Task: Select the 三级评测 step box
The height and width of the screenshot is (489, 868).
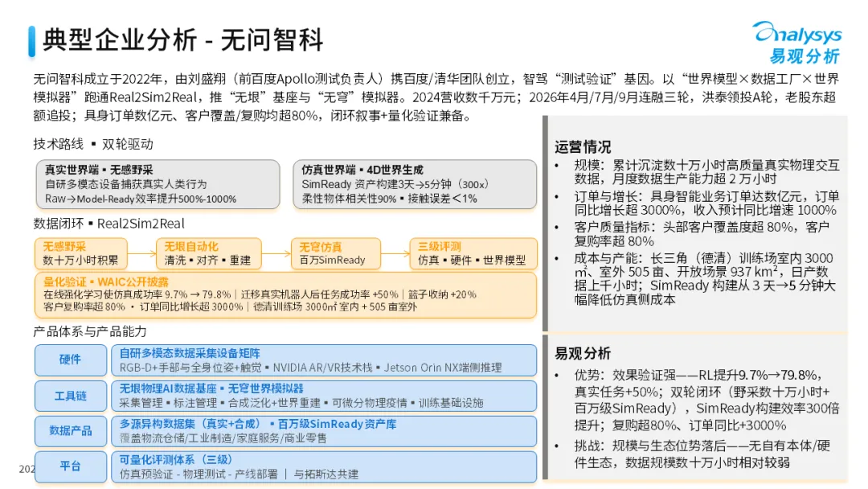Action: (473, 253)
